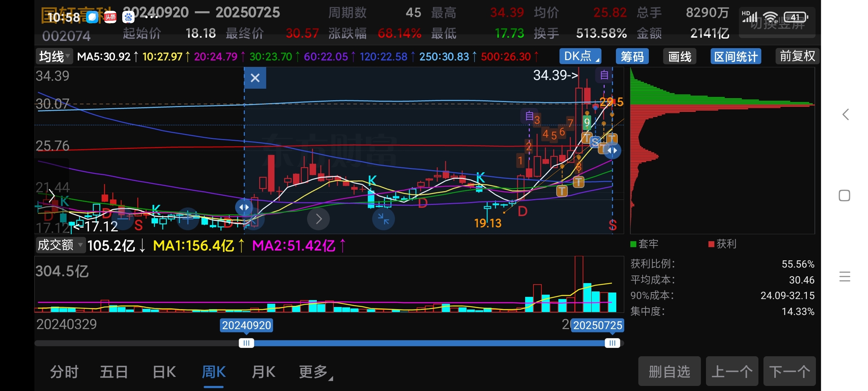Tap the 删自选 remove from watchlist button
The width and height of the screenshot is (868, 391).
(x=669, y=371)
